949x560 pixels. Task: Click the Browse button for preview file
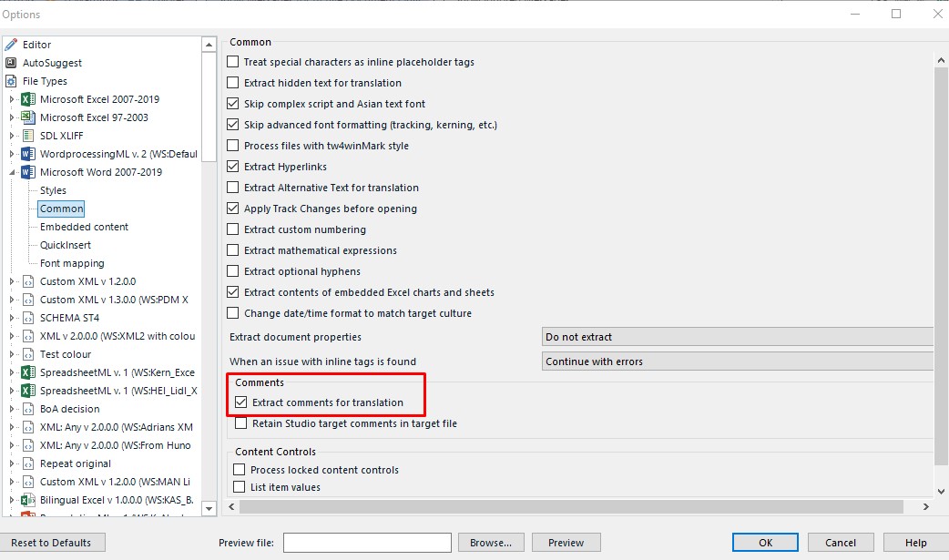[491, 542]
